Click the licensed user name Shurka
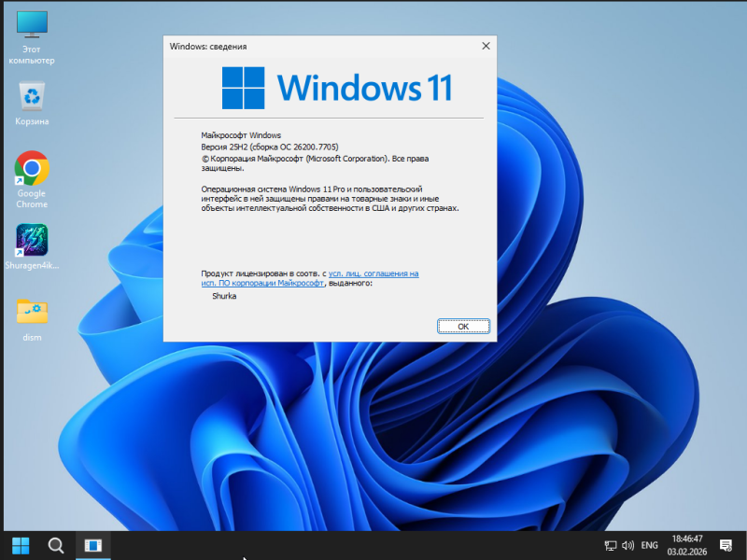This screenshot has width=747, height=560. click(x=224, y=296)
